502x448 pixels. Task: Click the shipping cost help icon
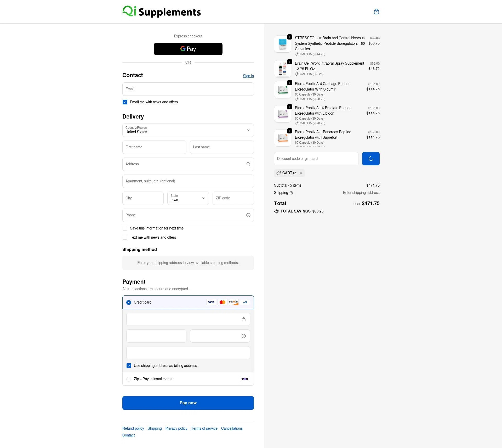[x=291, y=193]
